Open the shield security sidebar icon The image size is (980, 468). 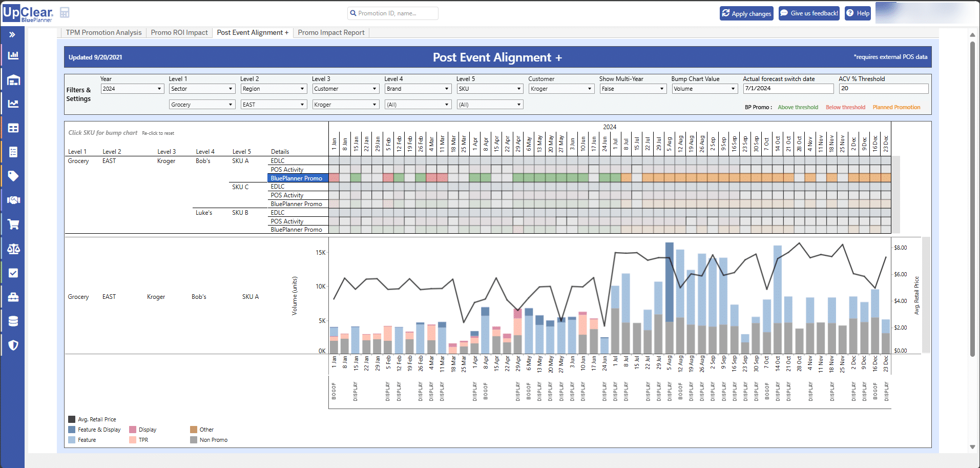(13, 345)
